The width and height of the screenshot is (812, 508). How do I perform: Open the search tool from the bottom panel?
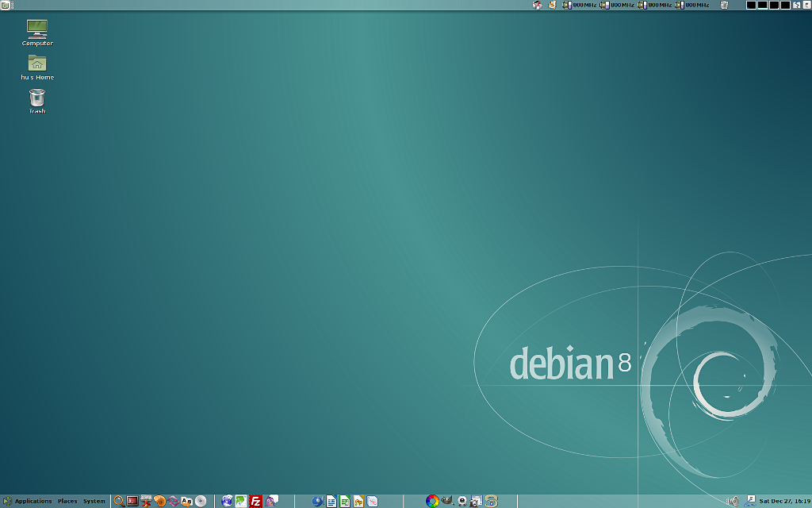tap(119, 501)
